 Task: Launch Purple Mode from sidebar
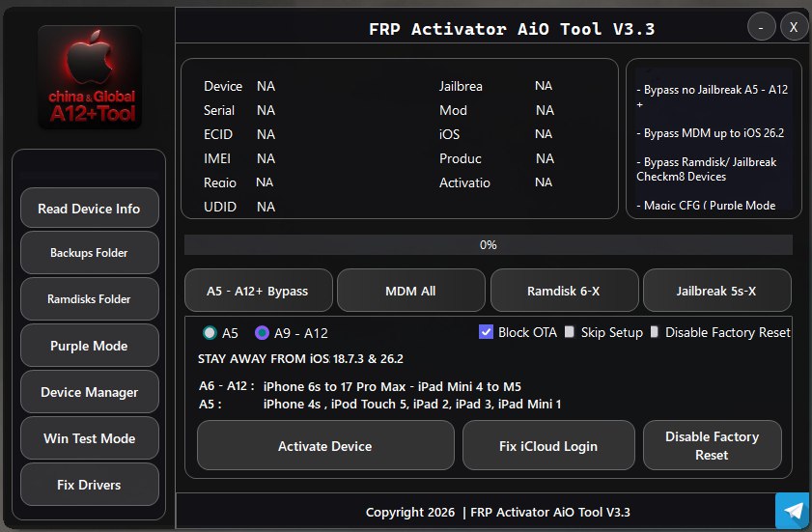point(89,346)
